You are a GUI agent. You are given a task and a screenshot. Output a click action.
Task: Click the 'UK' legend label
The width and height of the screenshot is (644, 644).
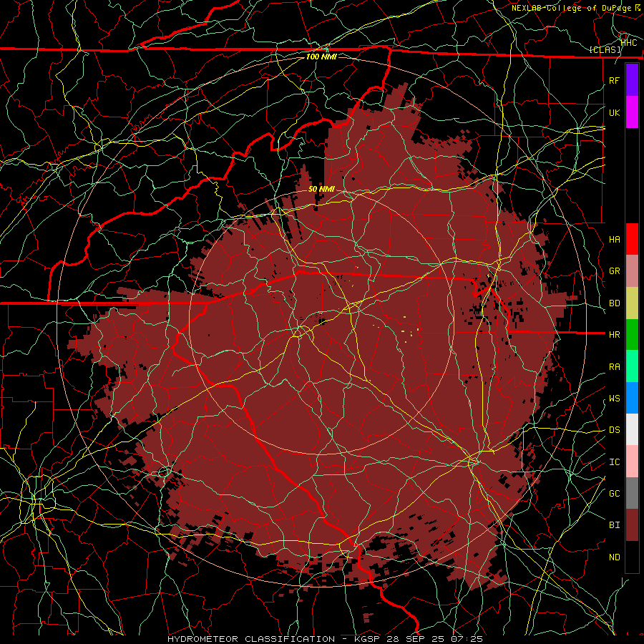(614, 112)
